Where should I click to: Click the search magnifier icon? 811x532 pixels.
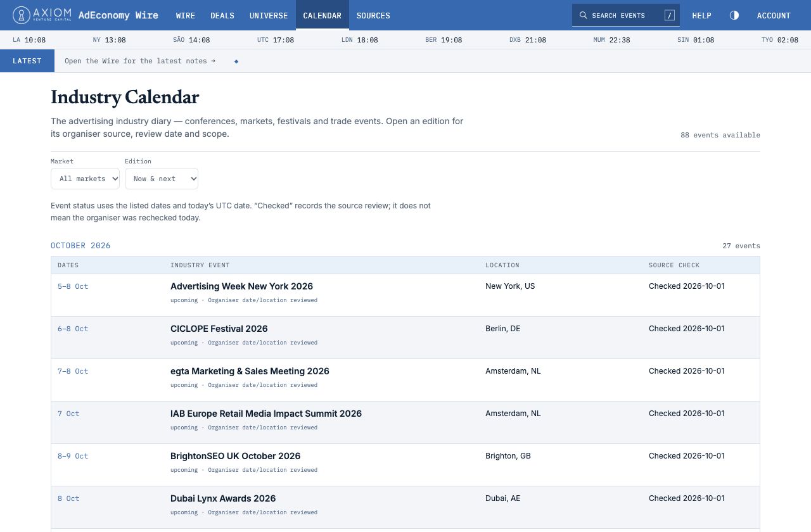pos(584,15)
